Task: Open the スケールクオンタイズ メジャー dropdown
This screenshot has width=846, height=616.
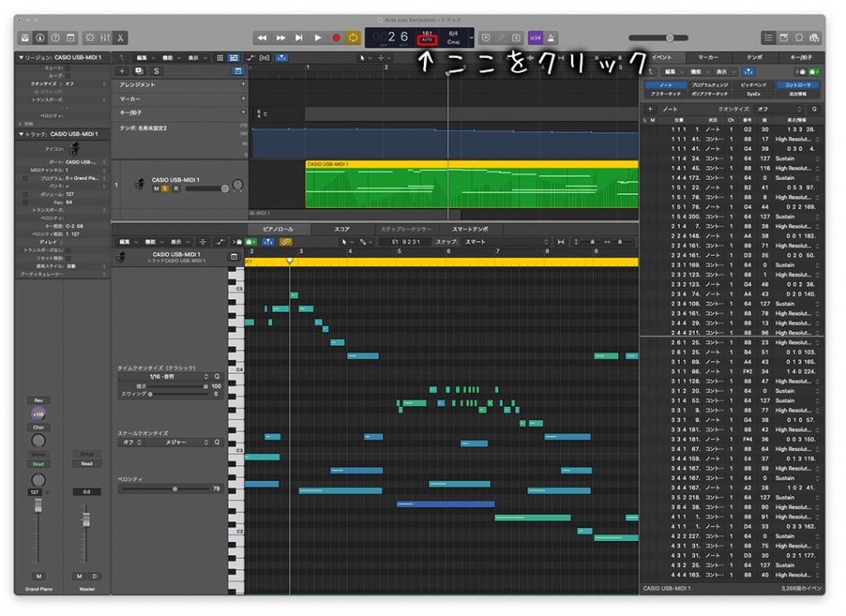Action: click(178, 443)
